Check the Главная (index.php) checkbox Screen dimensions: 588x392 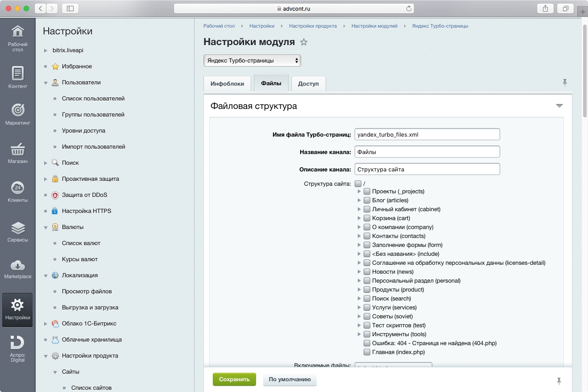point(367,352)
